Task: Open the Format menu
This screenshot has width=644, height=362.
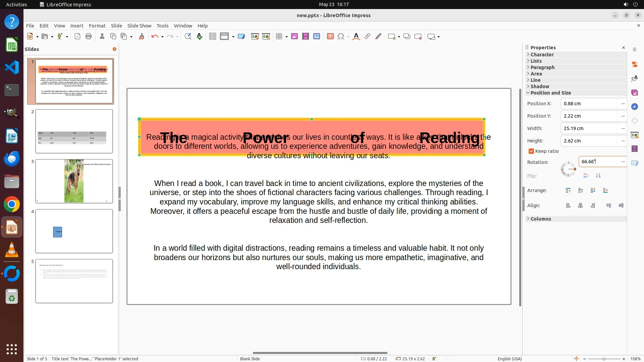Action: [x=97, y=26]
